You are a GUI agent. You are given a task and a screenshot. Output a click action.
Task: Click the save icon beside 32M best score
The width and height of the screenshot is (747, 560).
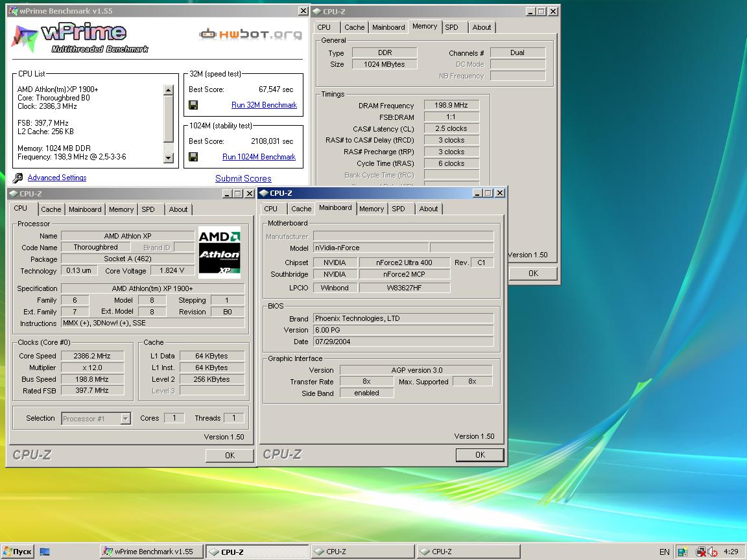pyautogui.click(x=193, y=105)
